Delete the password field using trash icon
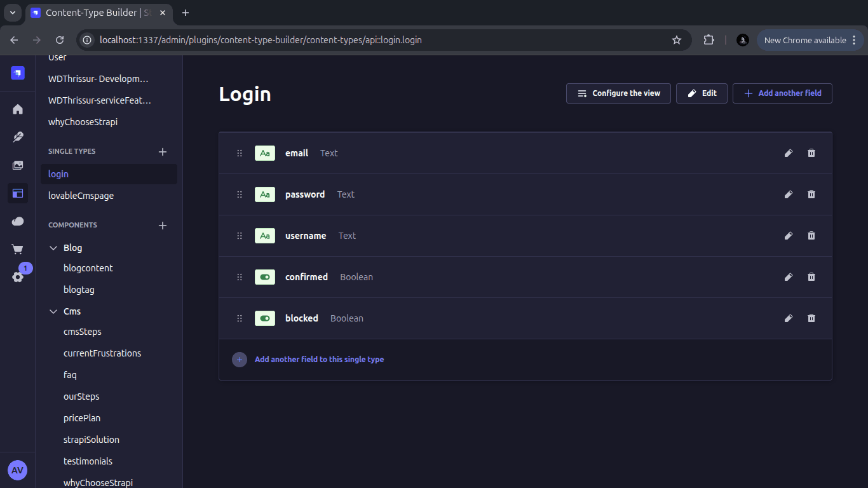 pos(811,194)
